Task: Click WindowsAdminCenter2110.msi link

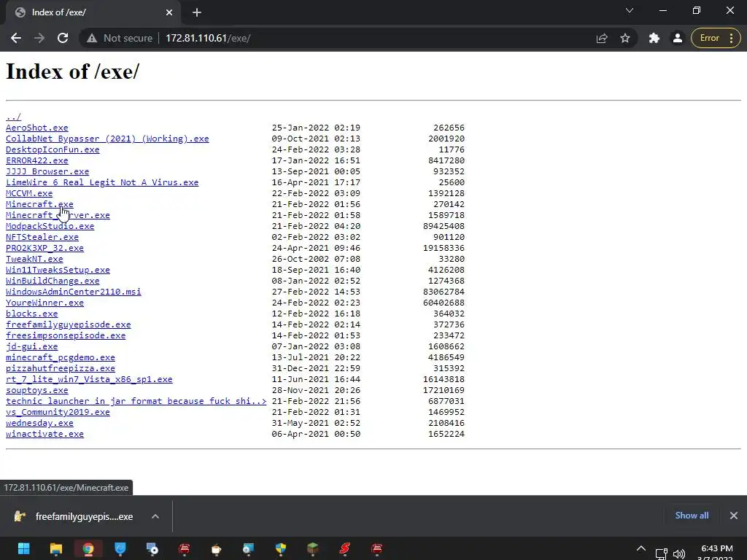Action: pos(74,292)
